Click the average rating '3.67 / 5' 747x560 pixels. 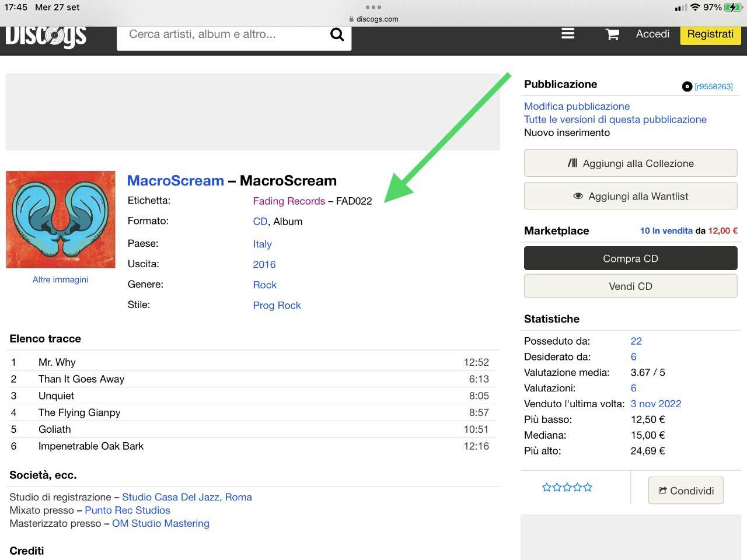(648, 373)
